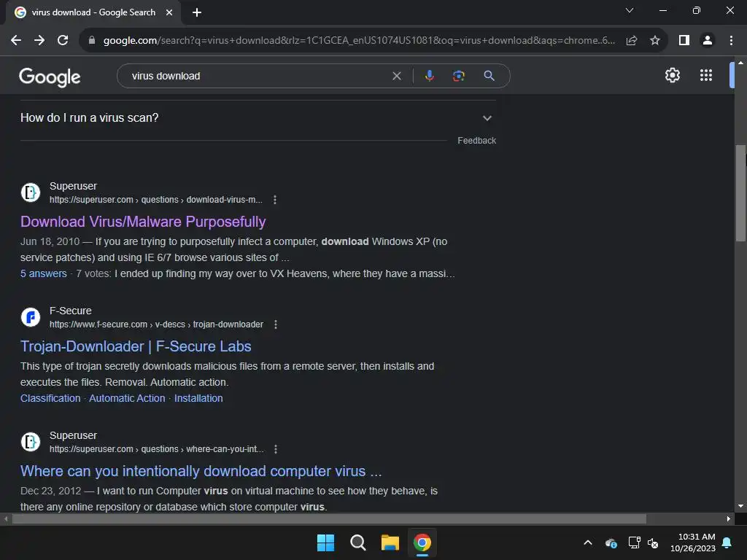Open the Windows Start menu
The width and height of the screenshot is (747, 560).
point(326,542)
